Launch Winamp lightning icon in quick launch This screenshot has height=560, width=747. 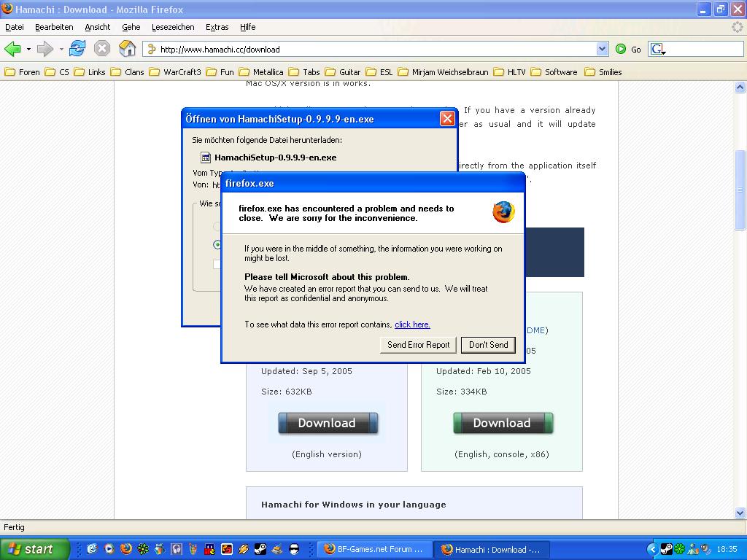point(244,549)
